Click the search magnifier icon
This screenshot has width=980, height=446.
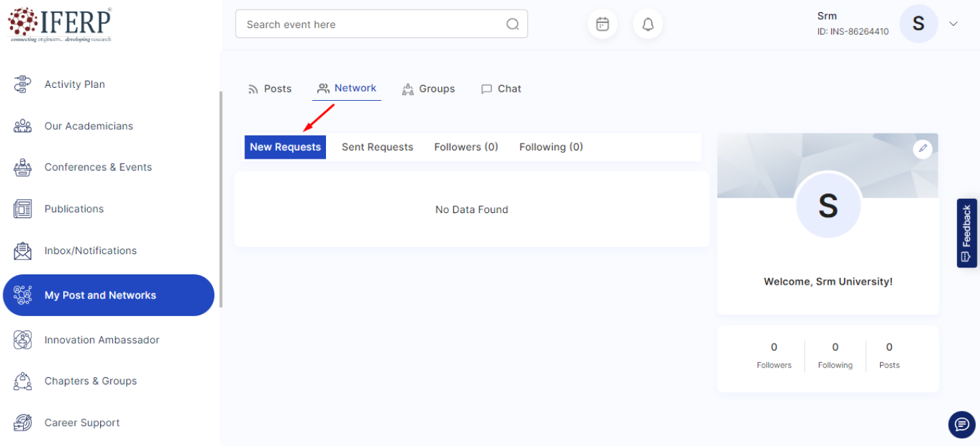[512, 25]
